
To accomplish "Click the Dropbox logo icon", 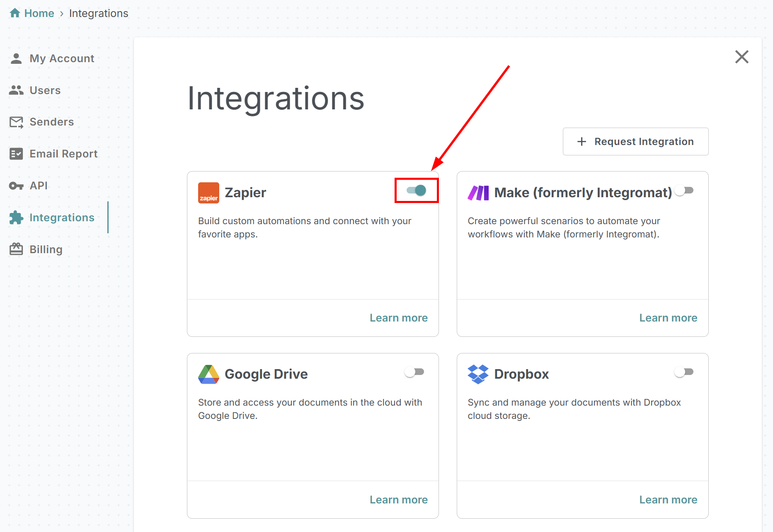I will coord(478,374).
